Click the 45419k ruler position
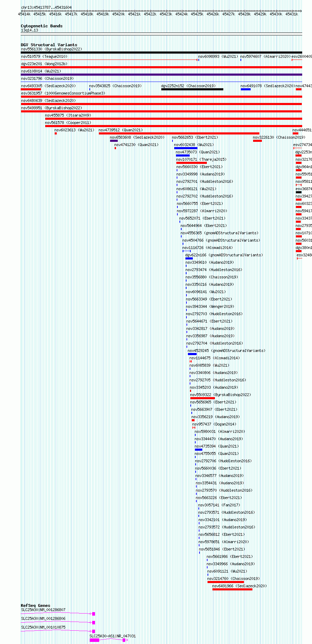This screenshot has height=644, width=312. [x=103, y=14]
